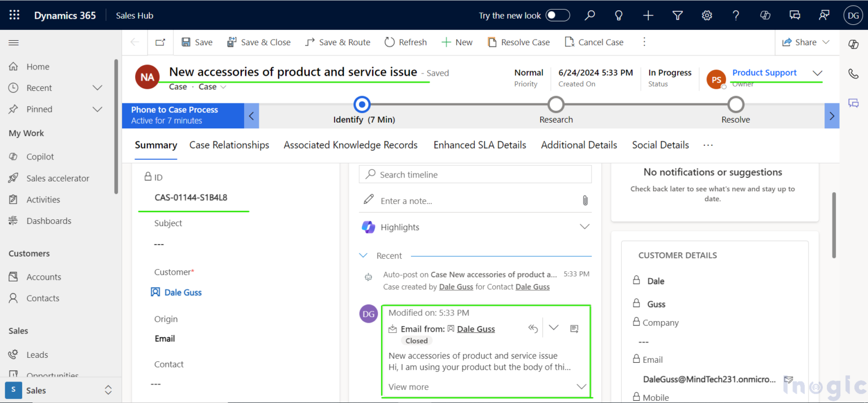This screenshot has height=403, width=868.
Task: Click the attachment paperclip in the note field
Action: pos(586,200)
